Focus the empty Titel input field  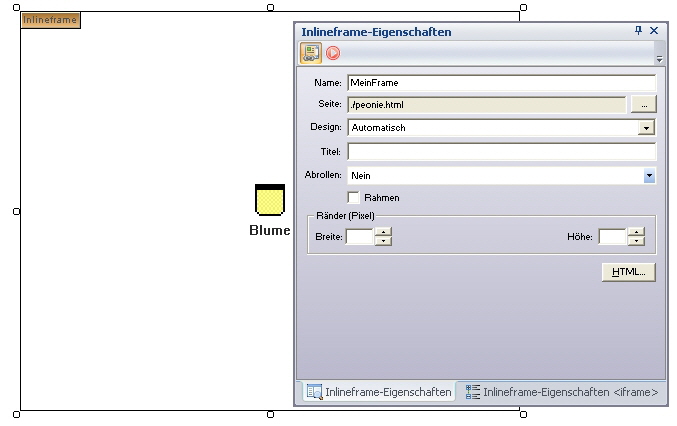(x=500, y=152)
